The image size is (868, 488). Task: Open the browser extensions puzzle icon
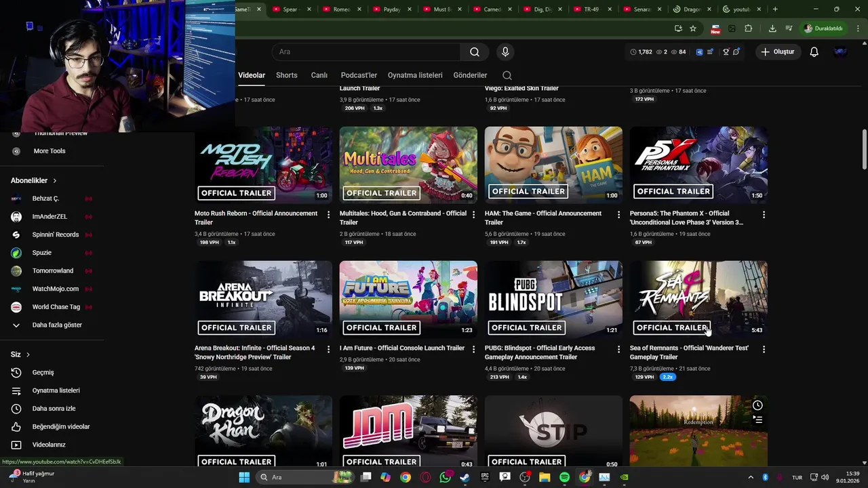pos(749,28)
